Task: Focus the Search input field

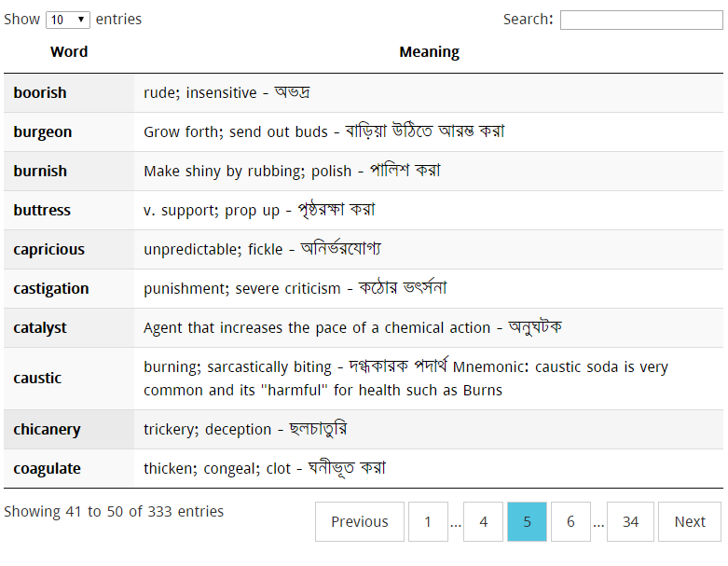Action: point(641,20)
